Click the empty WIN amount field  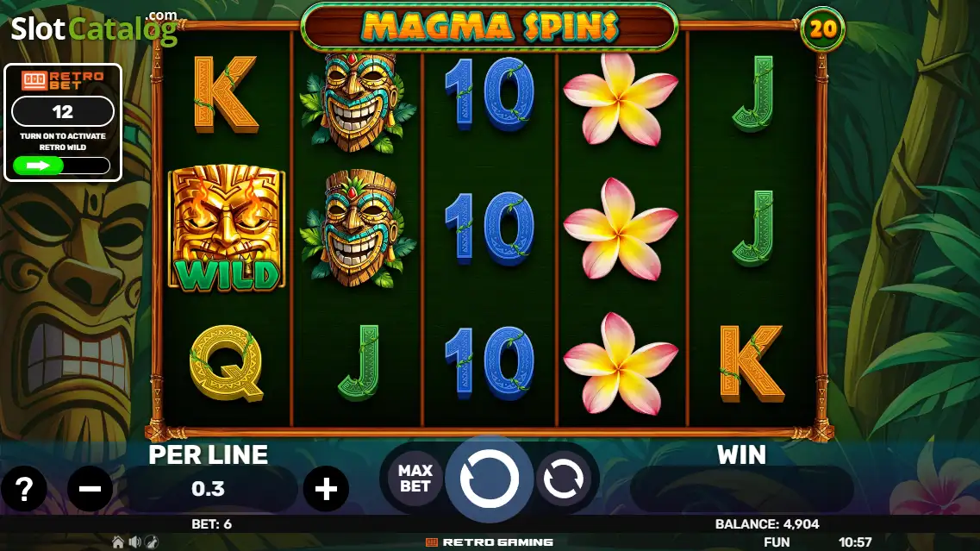coord(742,488)
